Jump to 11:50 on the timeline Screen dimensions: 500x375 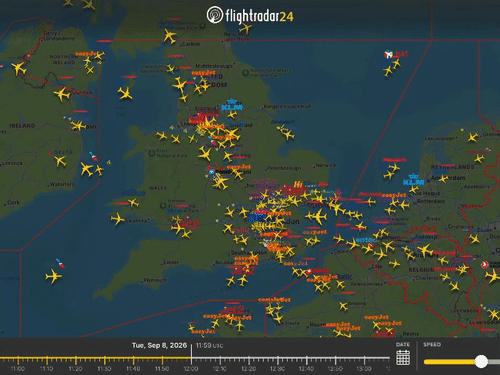click(x=162, y=369)
